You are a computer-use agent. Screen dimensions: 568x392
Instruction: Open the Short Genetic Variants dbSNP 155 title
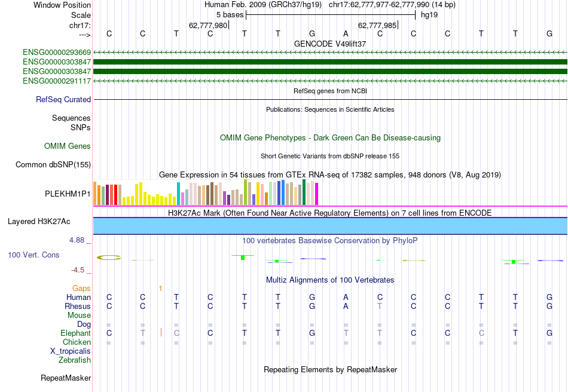(x=330, y=156)
